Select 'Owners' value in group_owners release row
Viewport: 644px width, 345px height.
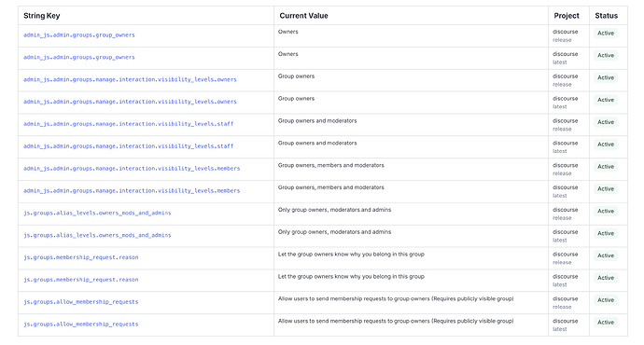pos(287,32)
